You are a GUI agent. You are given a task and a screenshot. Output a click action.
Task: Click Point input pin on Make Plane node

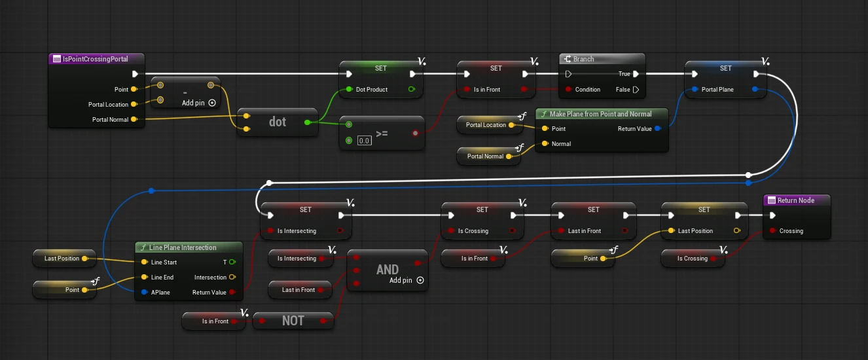[545, 128]
